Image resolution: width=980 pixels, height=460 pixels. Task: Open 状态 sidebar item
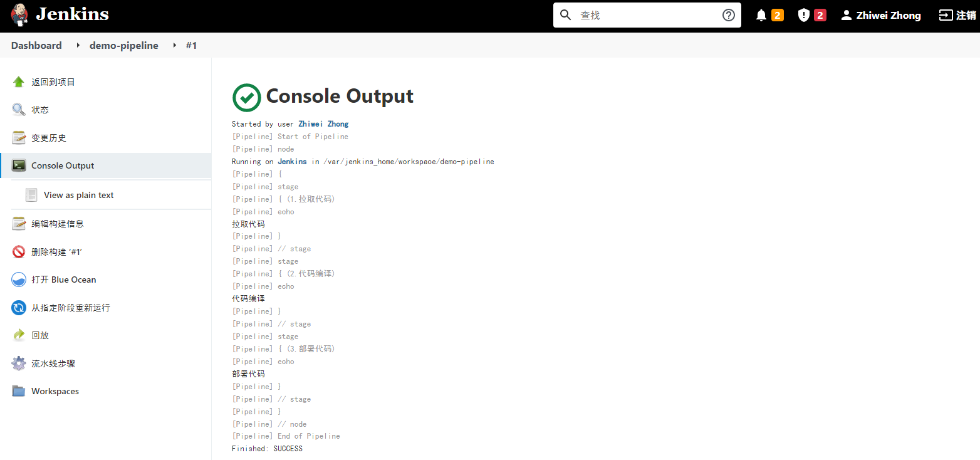(40, 110)
